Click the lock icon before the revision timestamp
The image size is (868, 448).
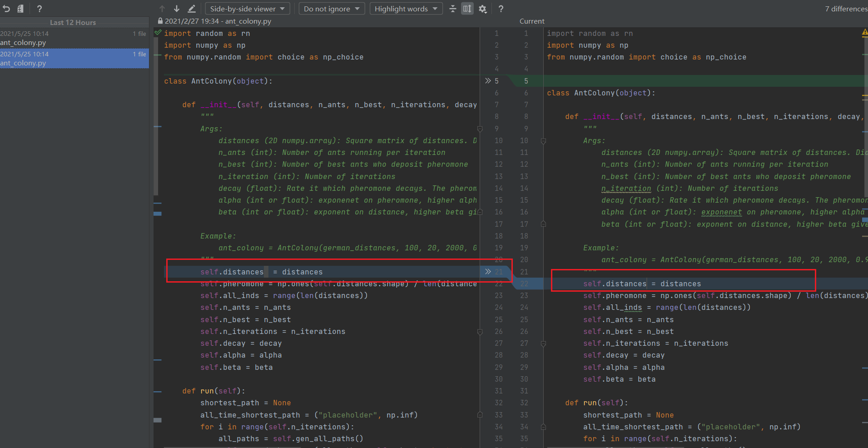(x=160, y=21)
